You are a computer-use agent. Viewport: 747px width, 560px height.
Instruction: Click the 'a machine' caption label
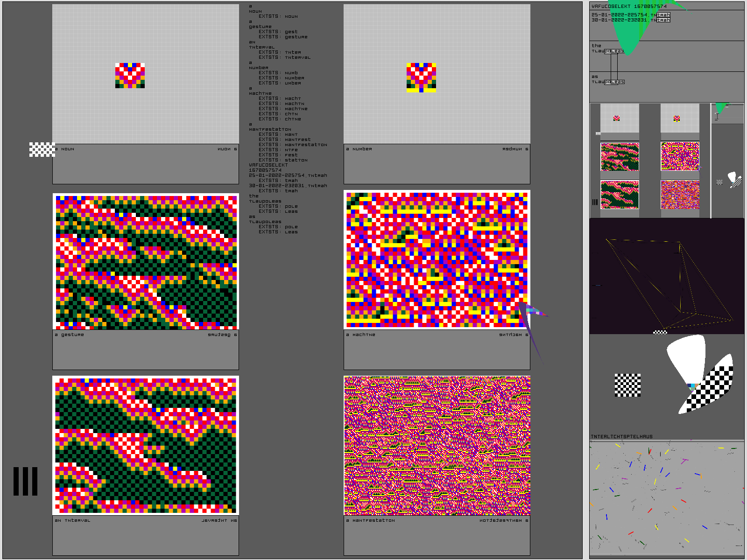point(360,335)
